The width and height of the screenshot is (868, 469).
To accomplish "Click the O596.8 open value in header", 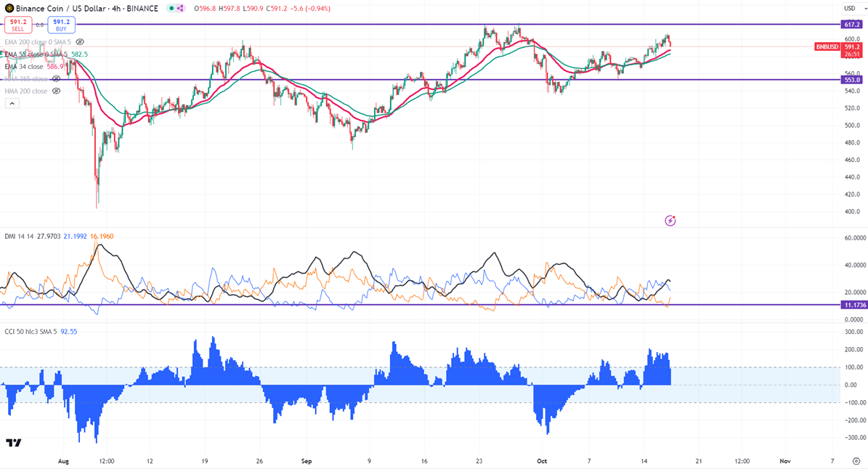I will click(205, 8).
